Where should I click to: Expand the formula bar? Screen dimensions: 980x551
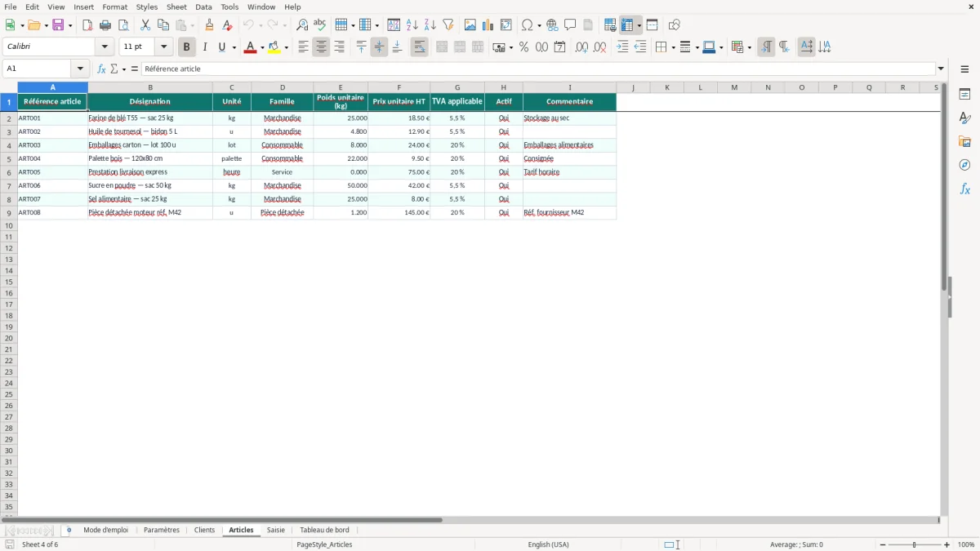click(941, 69)
